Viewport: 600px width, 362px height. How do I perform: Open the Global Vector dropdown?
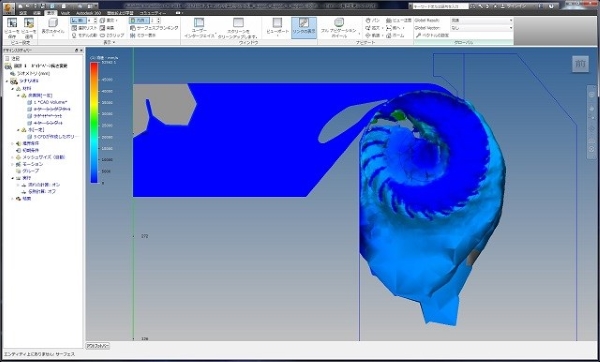pos(481,28)
